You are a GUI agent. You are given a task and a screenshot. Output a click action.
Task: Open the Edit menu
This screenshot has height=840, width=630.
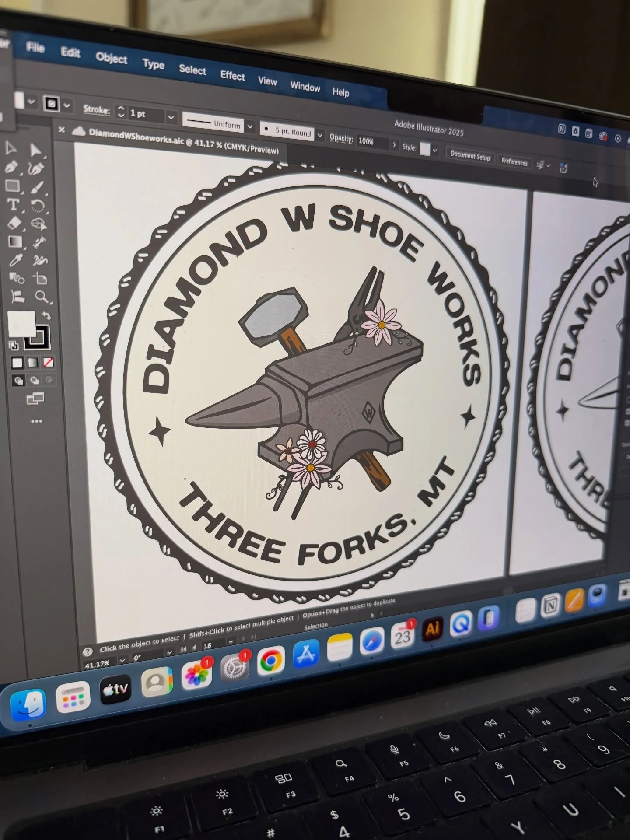(70, 52)
